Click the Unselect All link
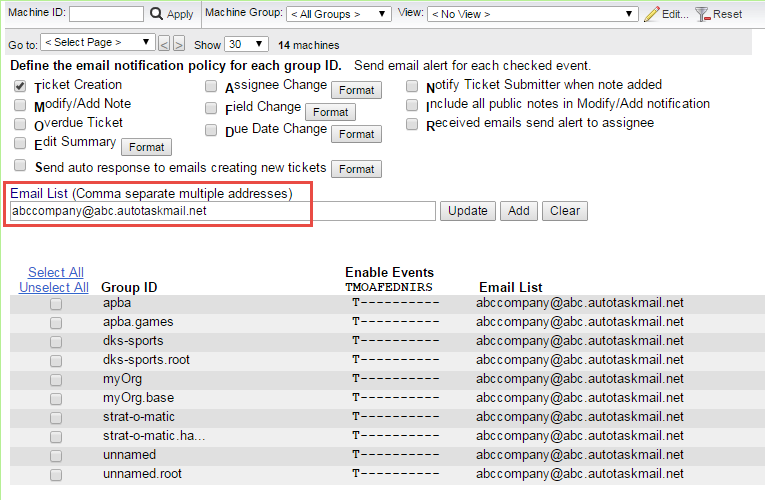Viewport: 765px width, 500px height. [x=54, y=287]
